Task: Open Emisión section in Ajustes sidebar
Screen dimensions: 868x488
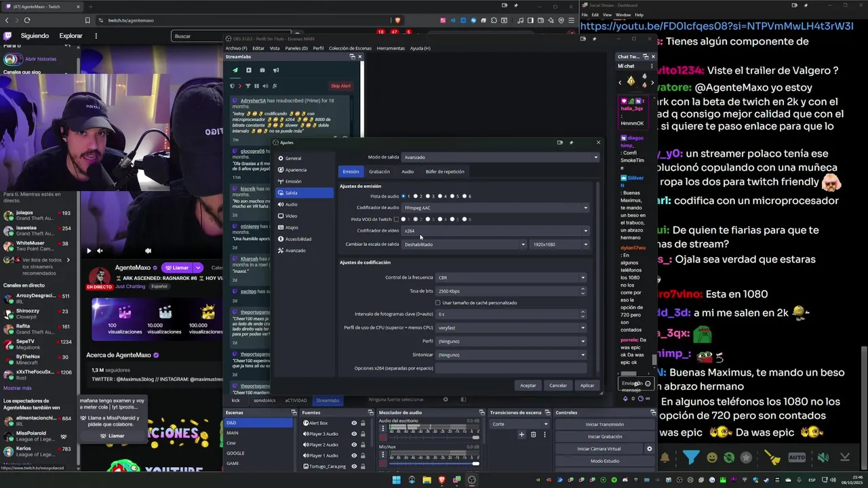Action: [304, 181]
